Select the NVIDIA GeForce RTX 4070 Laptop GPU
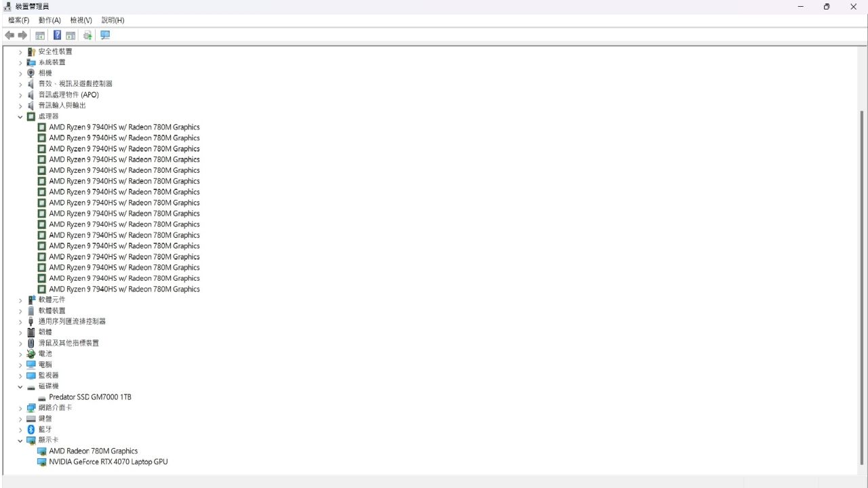The width and height of the screenshot is (868, 488). [108, 462]
